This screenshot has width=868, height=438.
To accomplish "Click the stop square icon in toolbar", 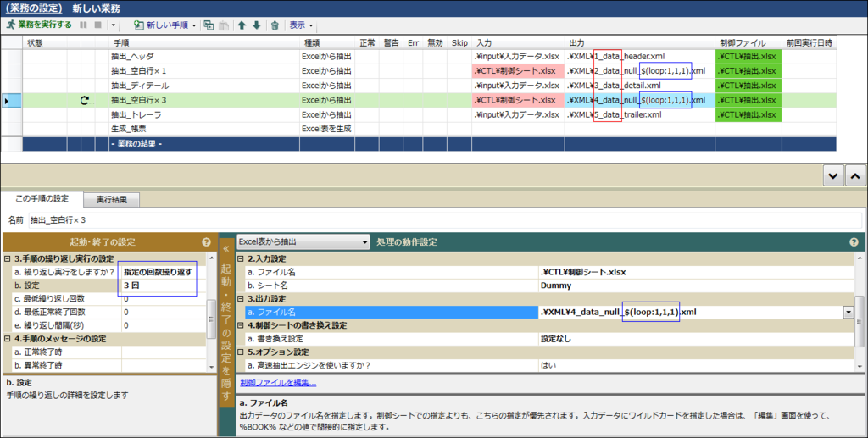I will 98,25.
